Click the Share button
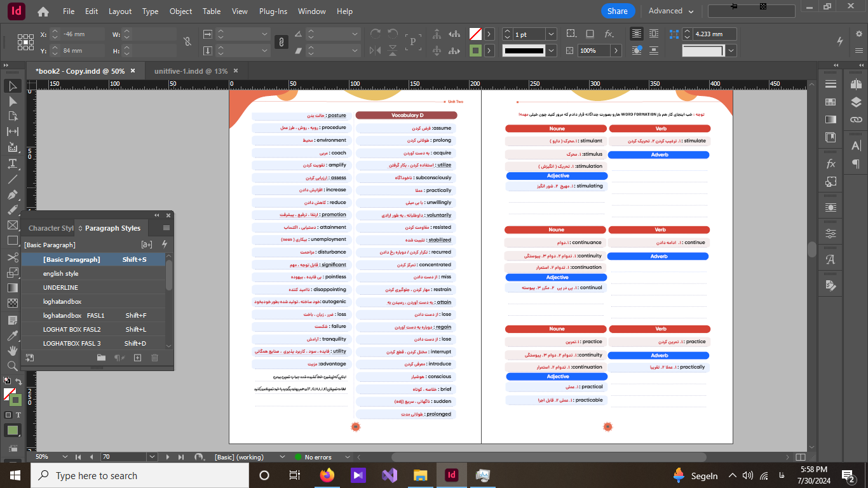Screen dimensions: 868x488 618,11
